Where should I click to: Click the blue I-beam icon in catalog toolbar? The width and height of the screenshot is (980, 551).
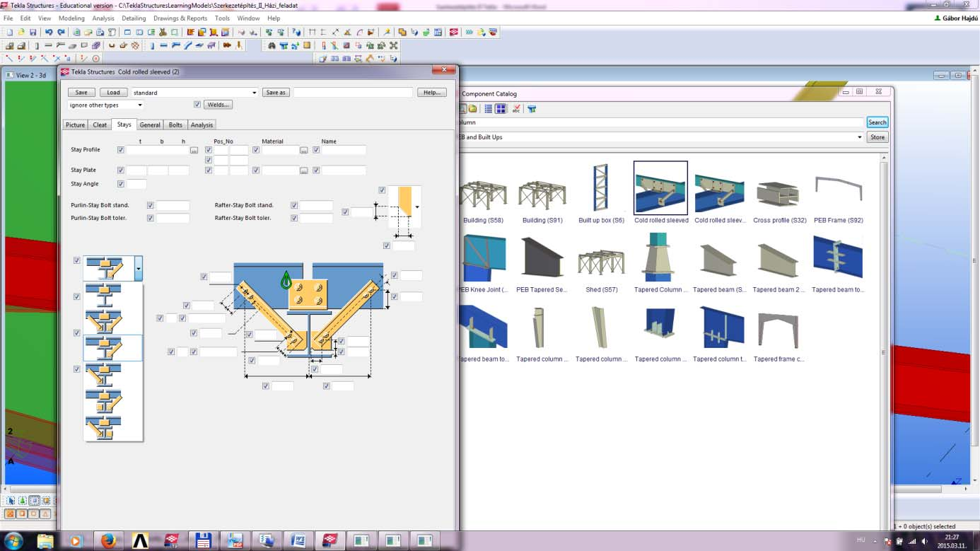[532, 109]
